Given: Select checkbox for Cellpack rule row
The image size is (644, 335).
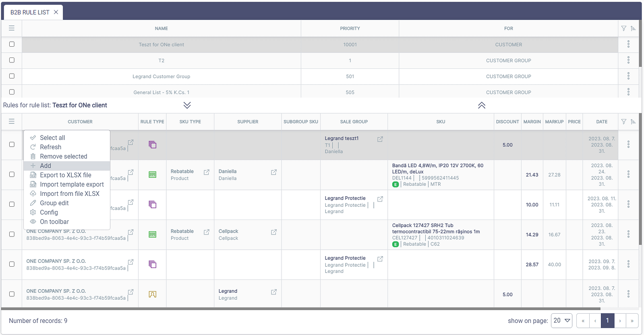Looking at the screenshot, I should (12, 234).
